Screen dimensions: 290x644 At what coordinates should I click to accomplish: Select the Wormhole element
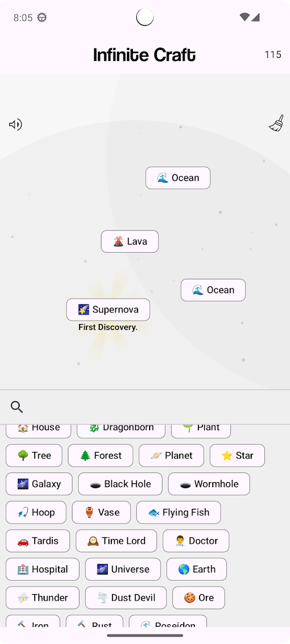(x=209, y=484)
